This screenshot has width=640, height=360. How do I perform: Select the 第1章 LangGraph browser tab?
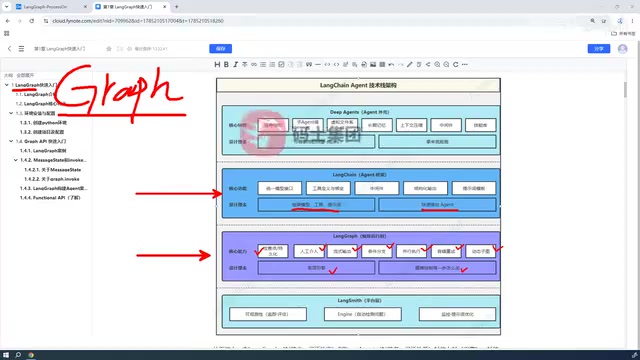(131, 7)
